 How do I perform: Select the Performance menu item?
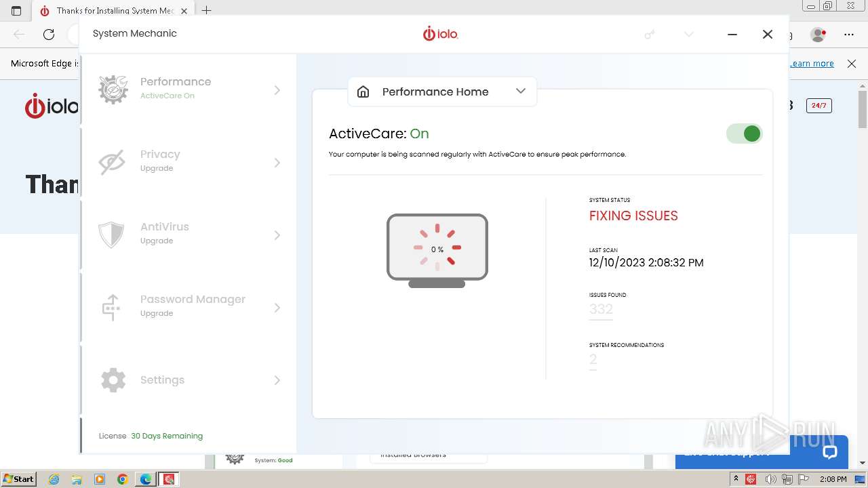pos(189,89)
